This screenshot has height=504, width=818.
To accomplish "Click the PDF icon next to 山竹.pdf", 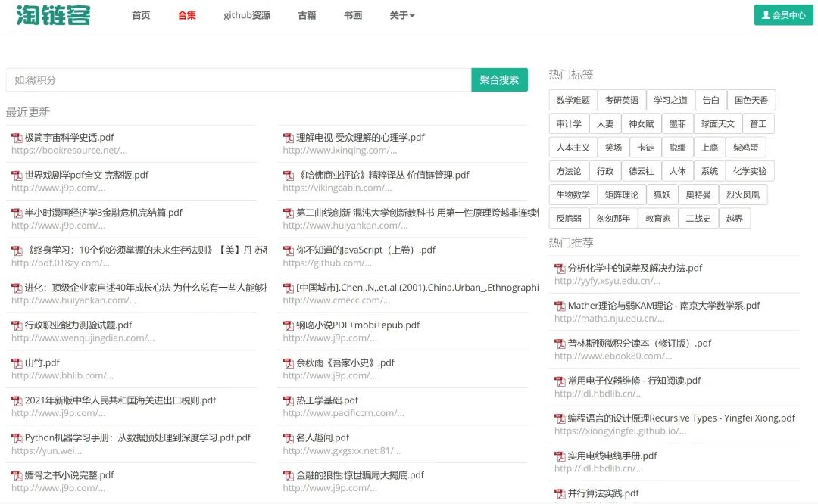I will [17, 363].
